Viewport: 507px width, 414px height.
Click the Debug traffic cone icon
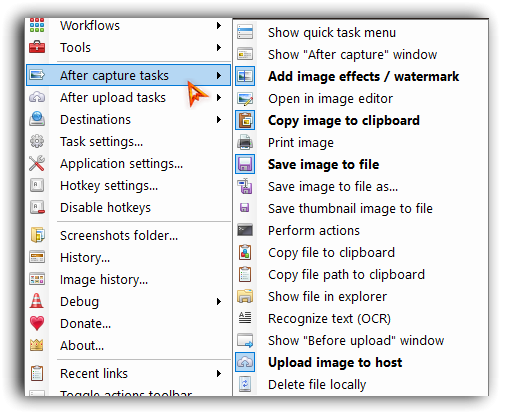pos(37,301)
